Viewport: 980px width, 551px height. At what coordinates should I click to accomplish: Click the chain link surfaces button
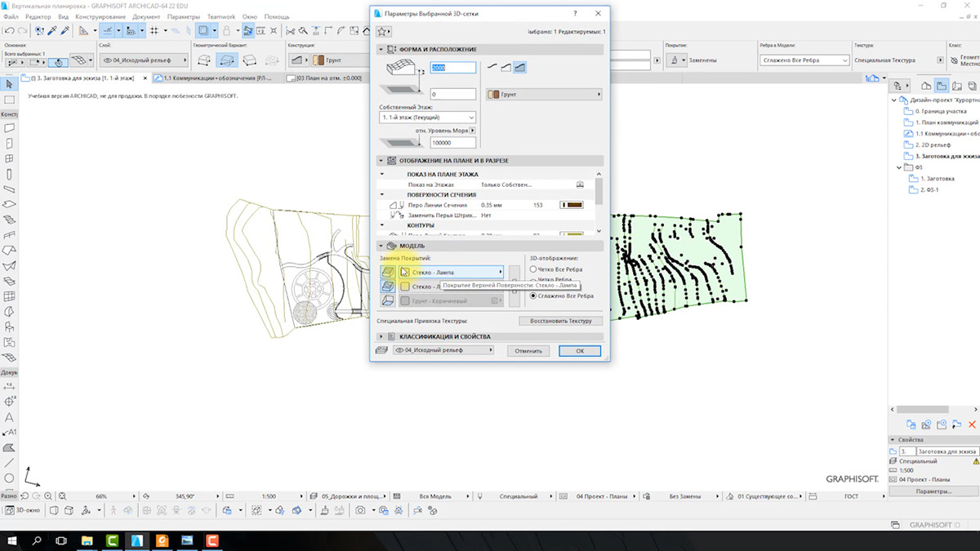pyautogui.click(x=514, y=287)
